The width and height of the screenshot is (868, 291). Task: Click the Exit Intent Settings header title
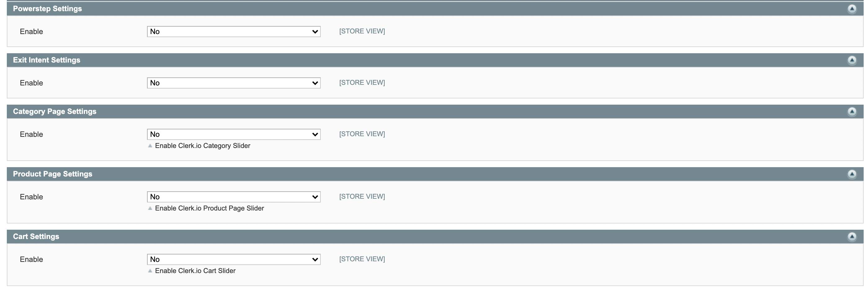click(x=47, y=60)
